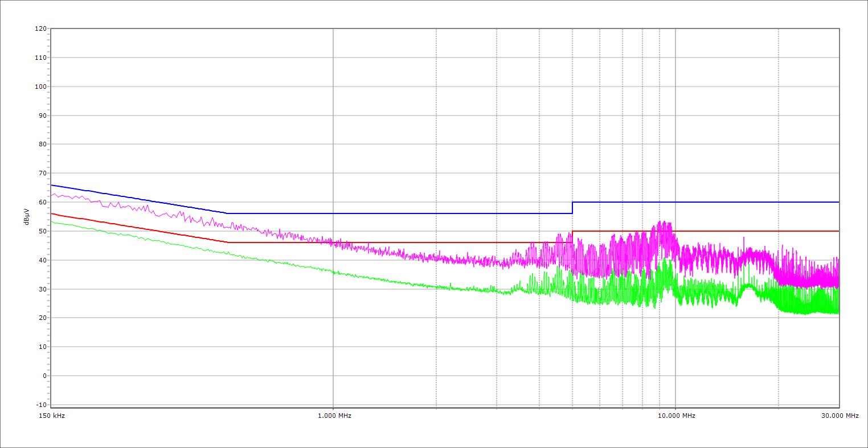Click the magenta trace start at 150 kHz

pos(52,195)
